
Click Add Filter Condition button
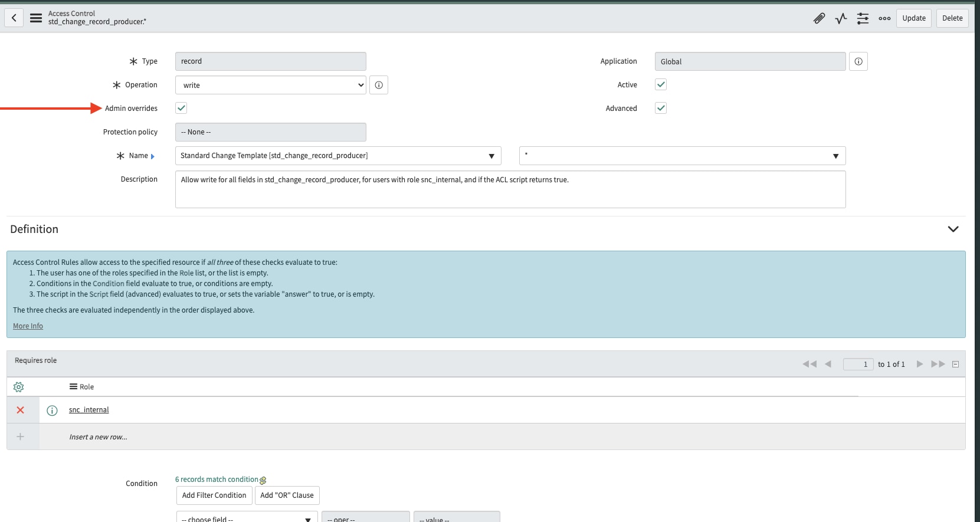(x=214, y=495)
